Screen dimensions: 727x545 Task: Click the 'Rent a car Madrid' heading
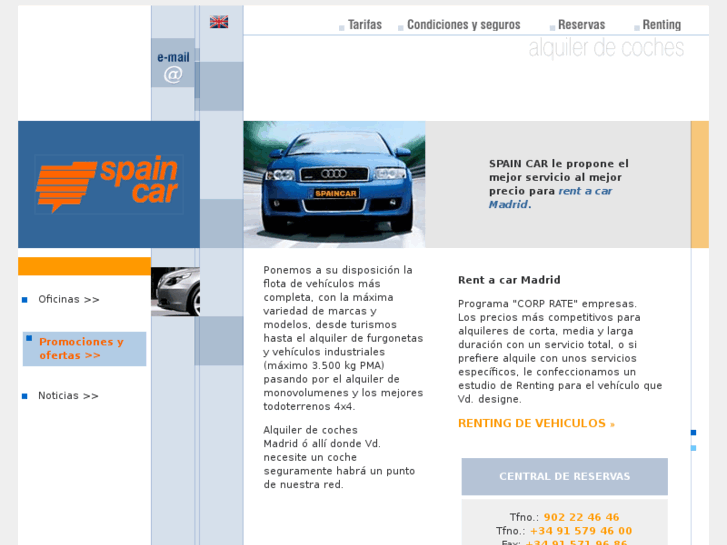509,280
